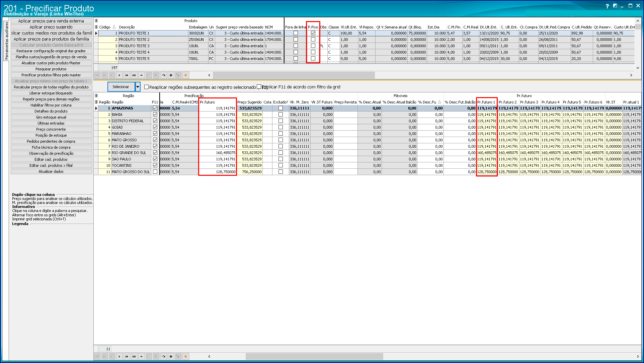The height and width of the screenshot is (363, 644).
Task: Click Pesquisar produtos button
Action: pyautogui.click(x=51, y=69)
